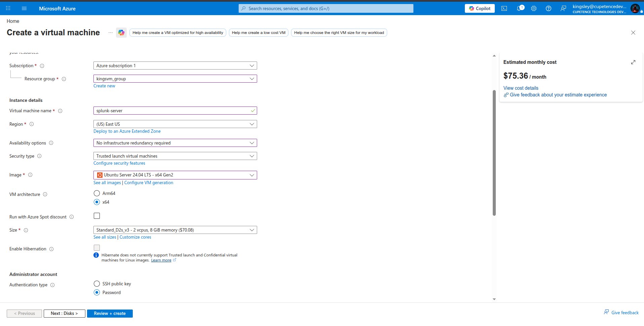644x326 pixels.
Task: Open the notifications bell
Action: coord(520,8)
